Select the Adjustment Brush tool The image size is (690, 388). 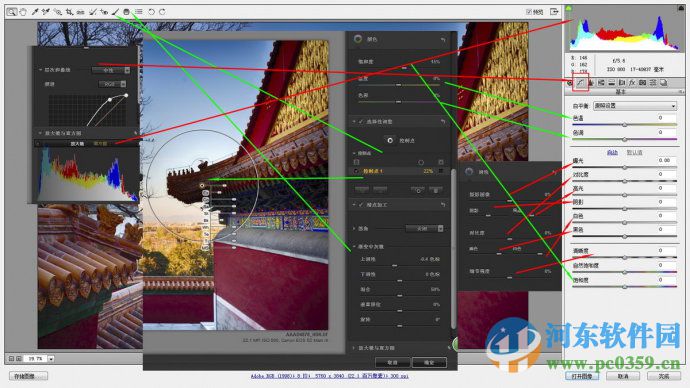(115, 12)
